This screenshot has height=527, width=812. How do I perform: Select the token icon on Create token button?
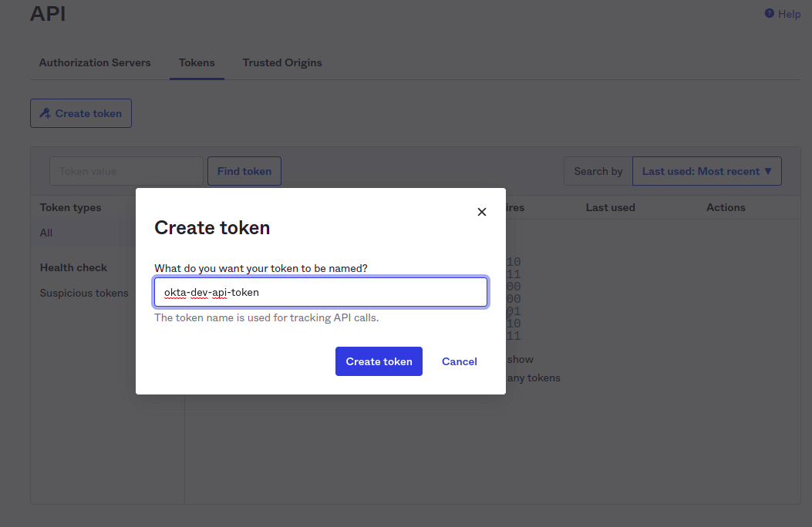click(x=46, y=112)
